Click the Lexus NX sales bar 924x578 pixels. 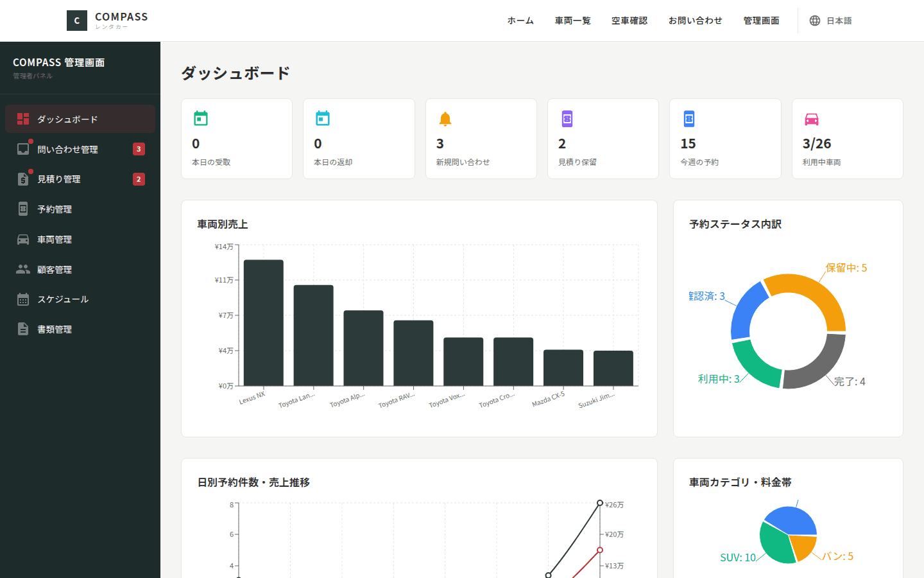264,323
